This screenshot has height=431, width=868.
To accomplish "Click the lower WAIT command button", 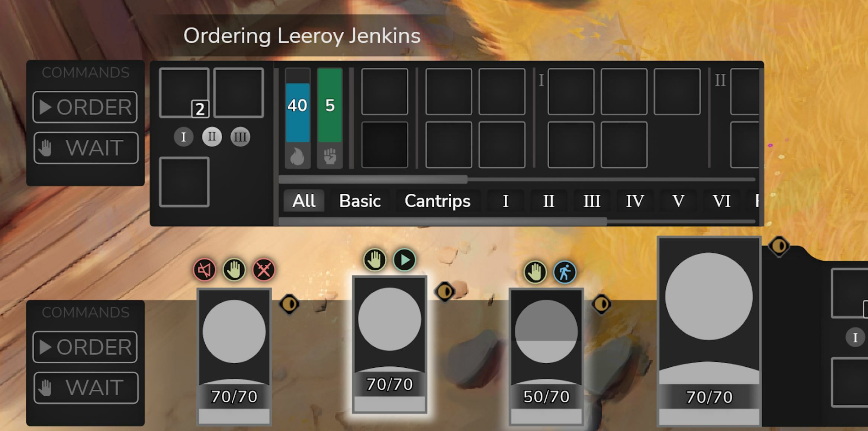I will [x=86, y=388].
